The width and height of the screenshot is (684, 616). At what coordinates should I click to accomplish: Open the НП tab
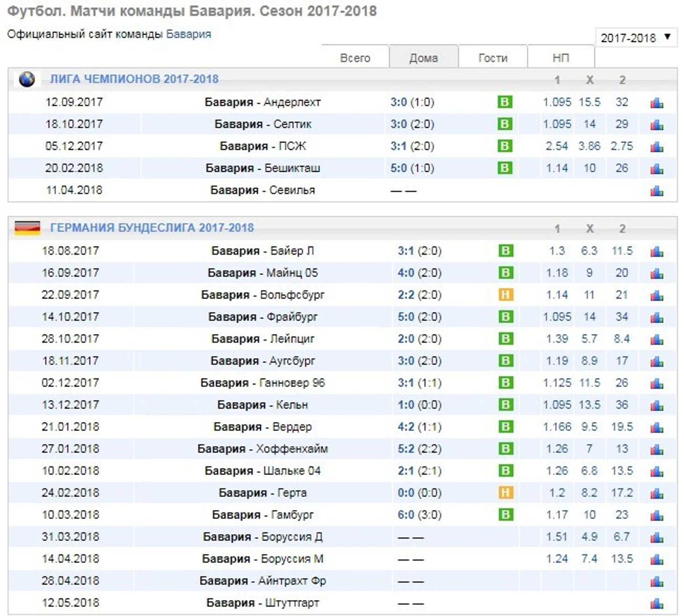561,58
